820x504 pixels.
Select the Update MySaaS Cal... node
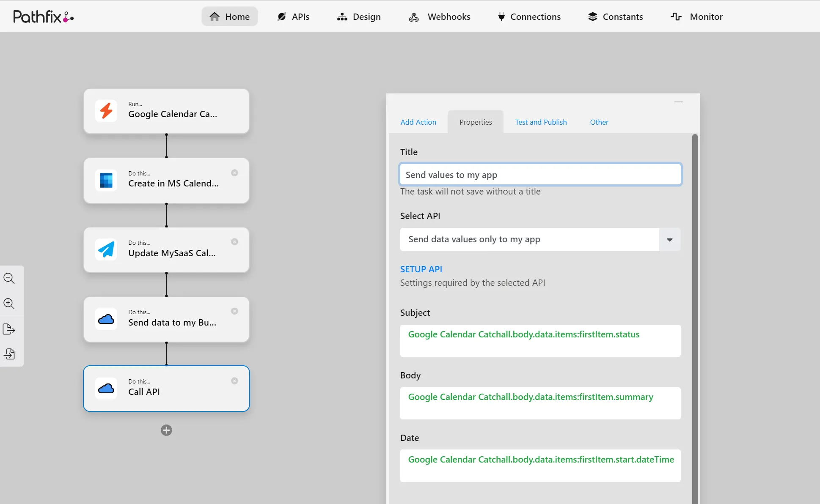pos(166,250)
